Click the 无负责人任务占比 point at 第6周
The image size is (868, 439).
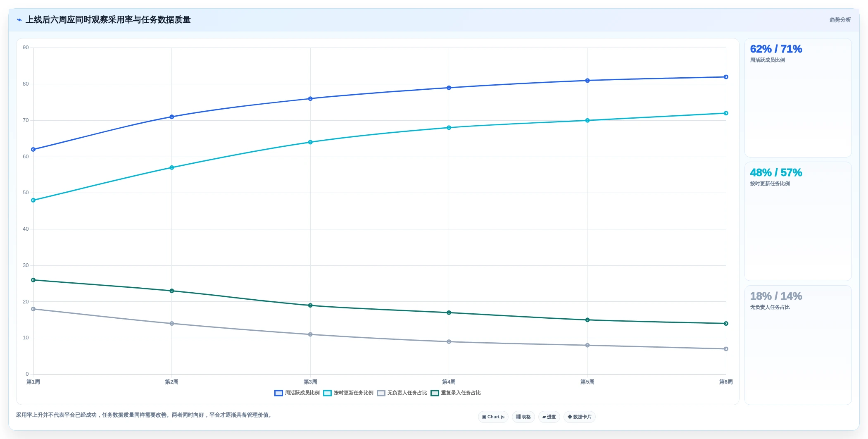(726, 349)
